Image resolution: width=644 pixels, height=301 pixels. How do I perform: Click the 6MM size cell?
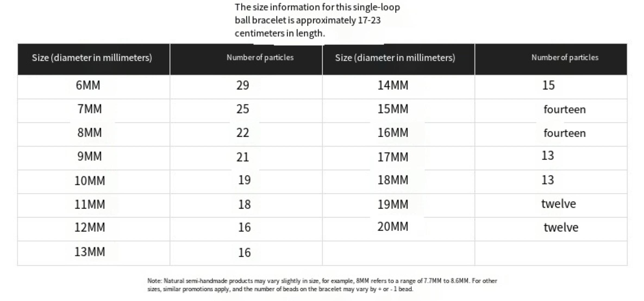click(x=88, y=85)
